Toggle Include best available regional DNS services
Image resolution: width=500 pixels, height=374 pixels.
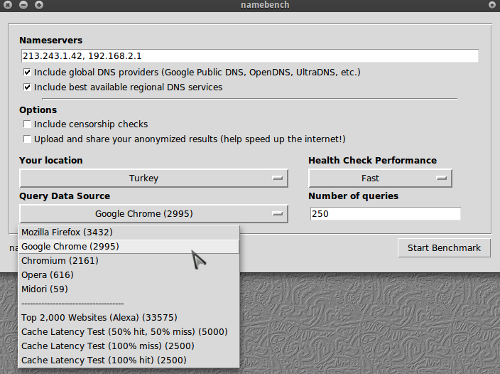[x=27, y=87]
